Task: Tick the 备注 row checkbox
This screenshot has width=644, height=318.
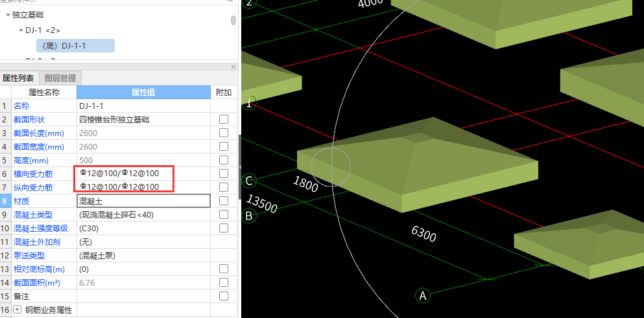Action: point(224,296)
